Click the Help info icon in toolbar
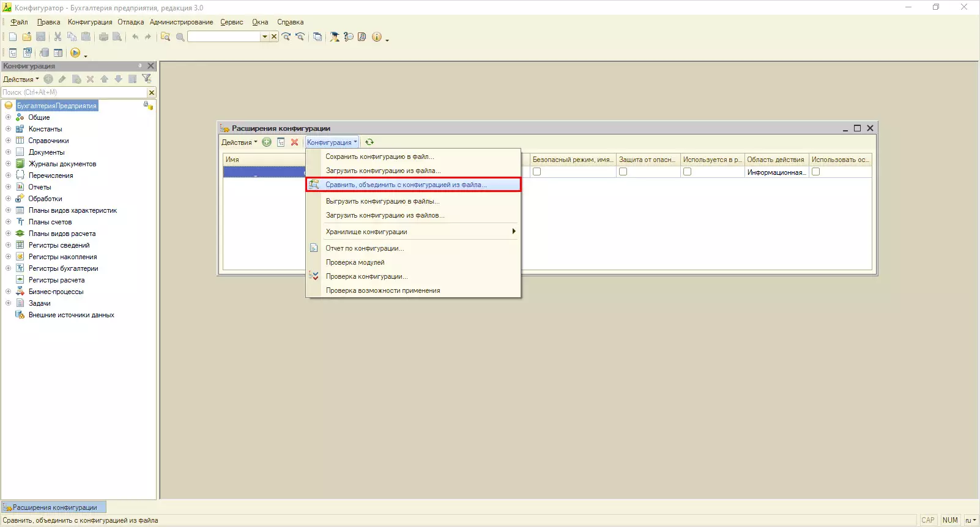 pos(377,37)
